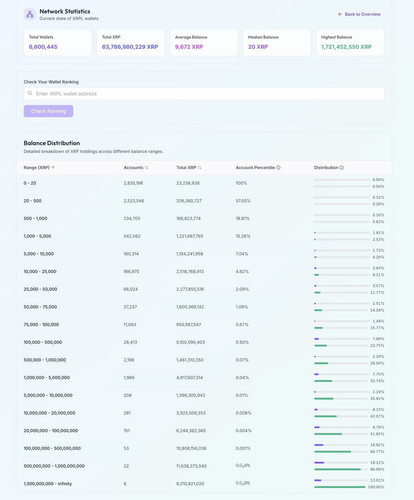Open the Account Percentile info icon
Viewport: 414px width, 500px height.
[278, 167]
